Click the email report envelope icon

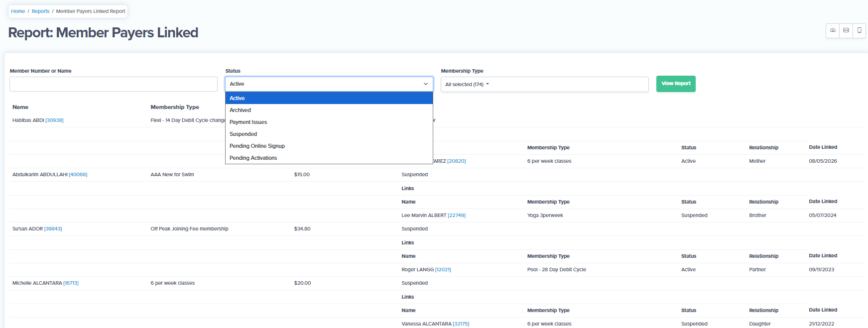coord(846,30)
